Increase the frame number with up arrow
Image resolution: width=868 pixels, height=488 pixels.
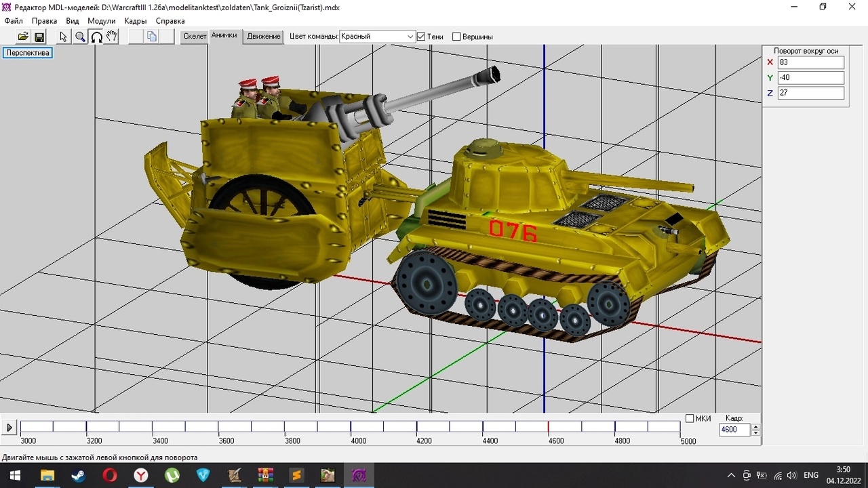pyautogui.click(x=756, y=426)
